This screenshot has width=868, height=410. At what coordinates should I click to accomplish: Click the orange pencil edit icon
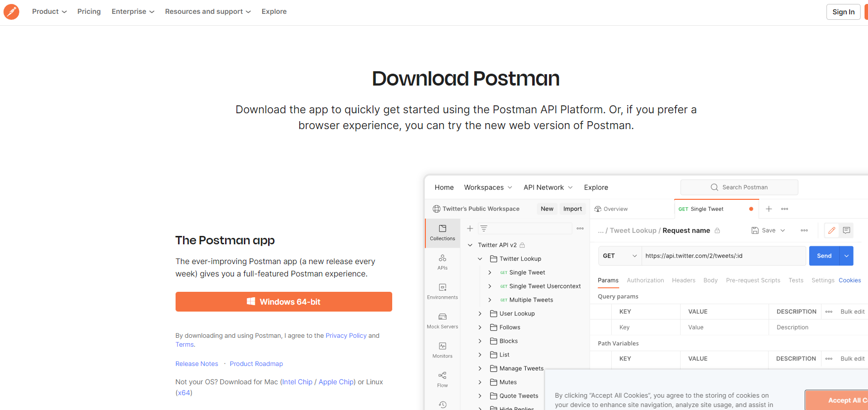coord(832,230)
